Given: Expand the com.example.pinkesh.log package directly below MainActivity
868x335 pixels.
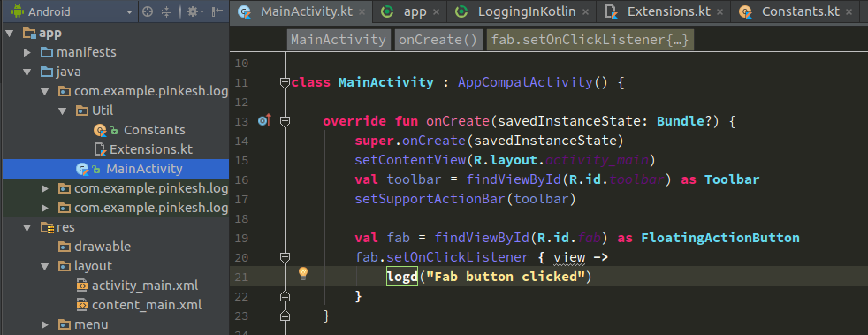Looking at the screenshot, I should coord(46,189).
